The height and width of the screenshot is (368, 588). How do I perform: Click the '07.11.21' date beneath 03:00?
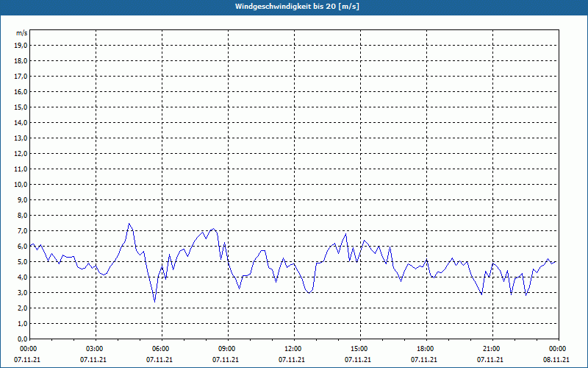pyautogui.click(x=93, y=360)
